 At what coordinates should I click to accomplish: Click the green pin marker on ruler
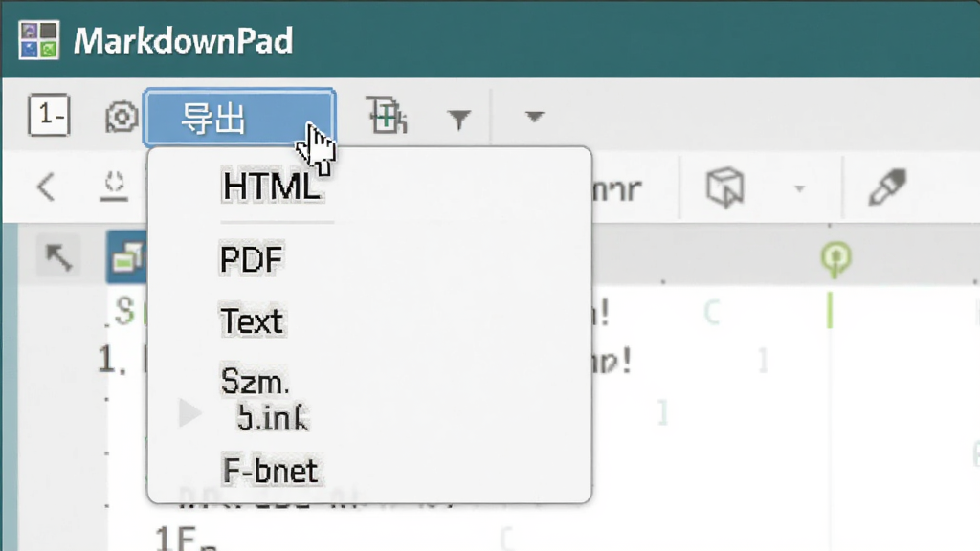click(836, 259)
